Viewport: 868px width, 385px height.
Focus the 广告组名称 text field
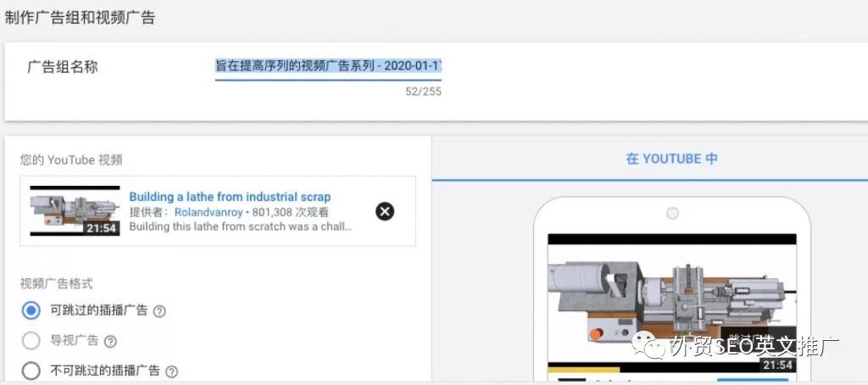pos(328,66)
